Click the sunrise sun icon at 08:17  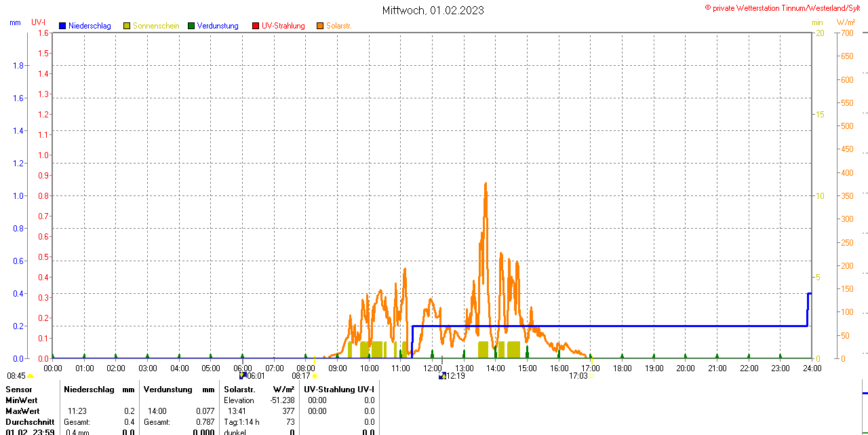[315, 375]
